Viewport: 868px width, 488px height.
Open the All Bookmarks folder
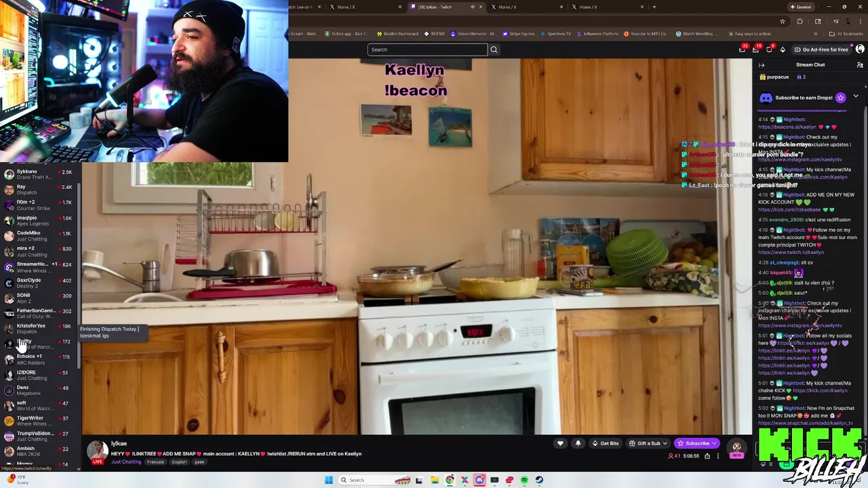click(847, 33)
